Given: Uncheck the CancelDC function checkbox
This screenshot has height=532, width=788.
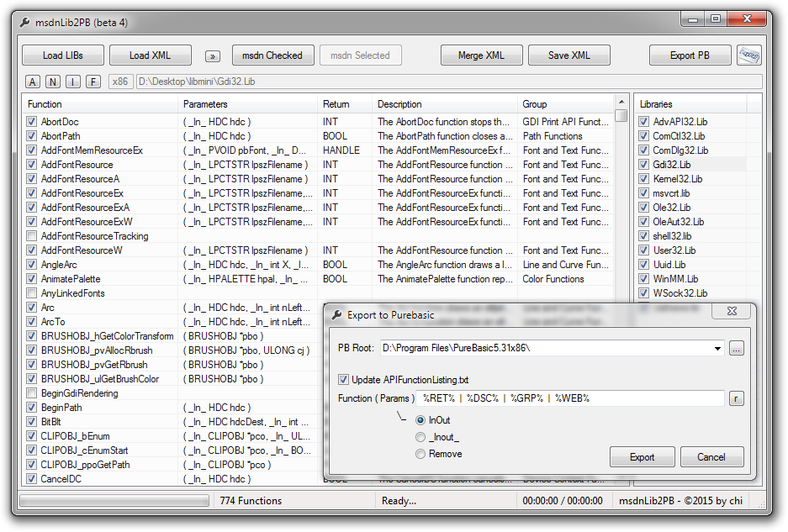Looking at the screenshot, I should [x=32, y=479].
